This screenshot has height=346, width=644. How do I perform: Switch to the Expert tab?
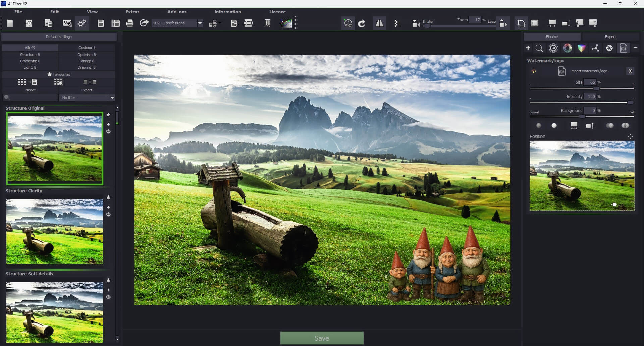pos(610,36)
